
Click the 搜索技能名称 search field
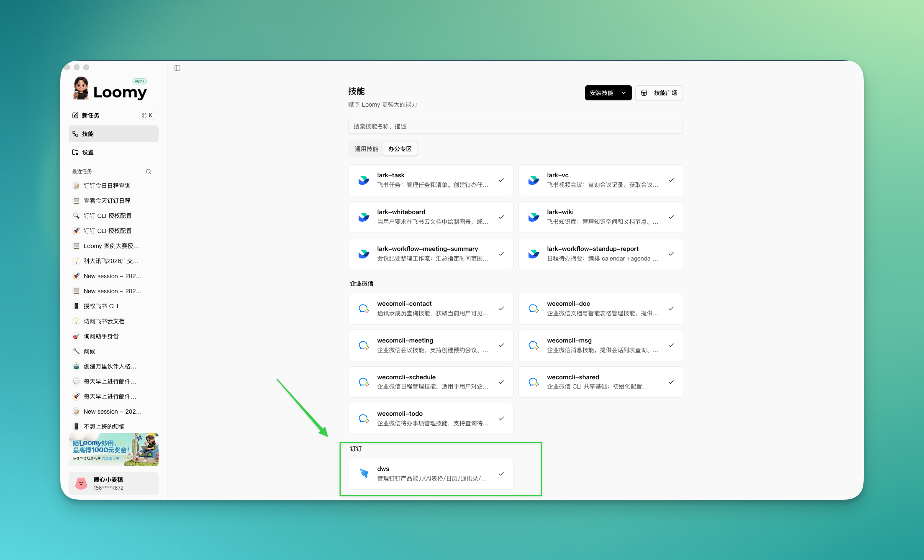[x=515, y=126]
